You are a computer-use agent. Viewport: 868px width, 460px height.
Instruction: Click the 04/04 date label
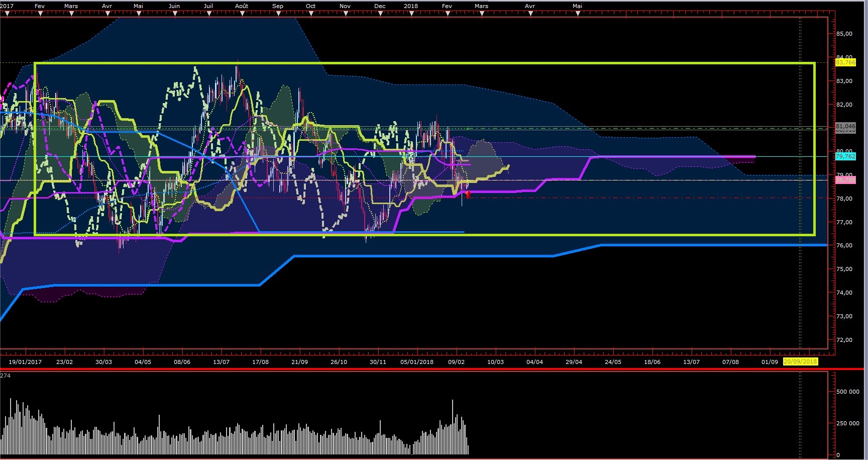pos(534,361)
